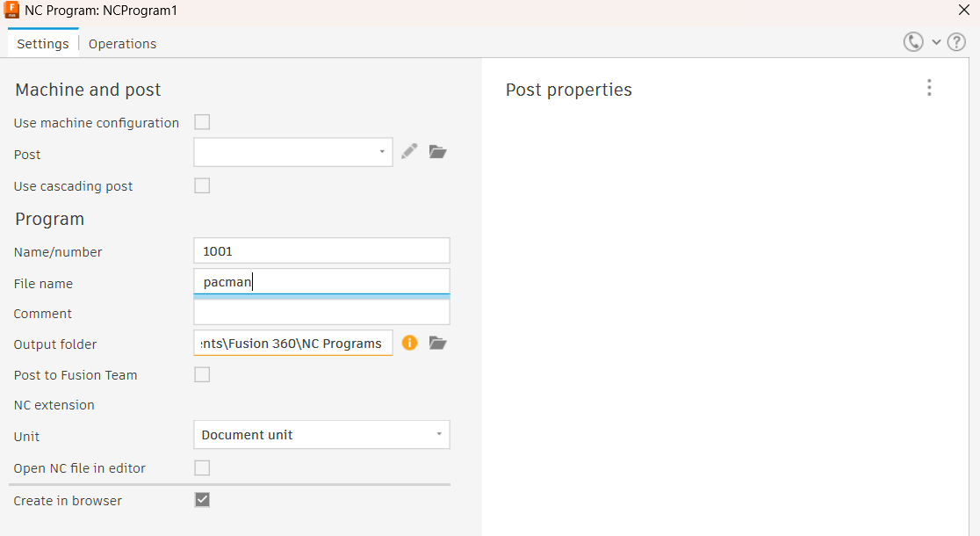Open the phone job status icon
The height and width of the screenshot is (536, 980).
[913, 42]
